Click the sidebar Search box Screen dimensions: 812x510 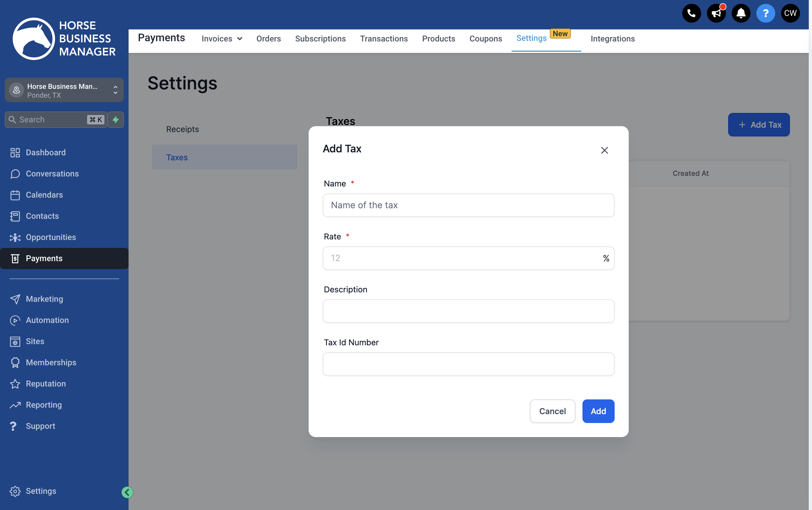tap(56, 120)
